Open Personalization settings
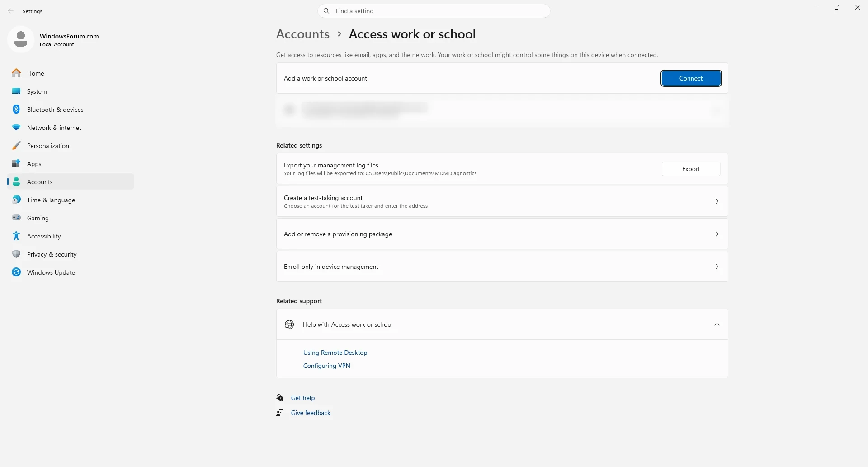The image size is (868, 467). [x=71, y=146]
